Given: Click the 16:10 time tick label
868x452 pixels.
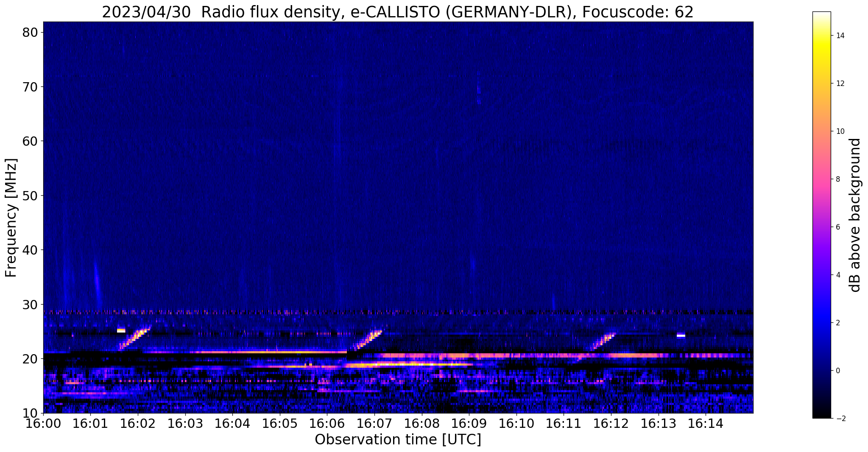Looking at the screenshot, I should 516,423.
